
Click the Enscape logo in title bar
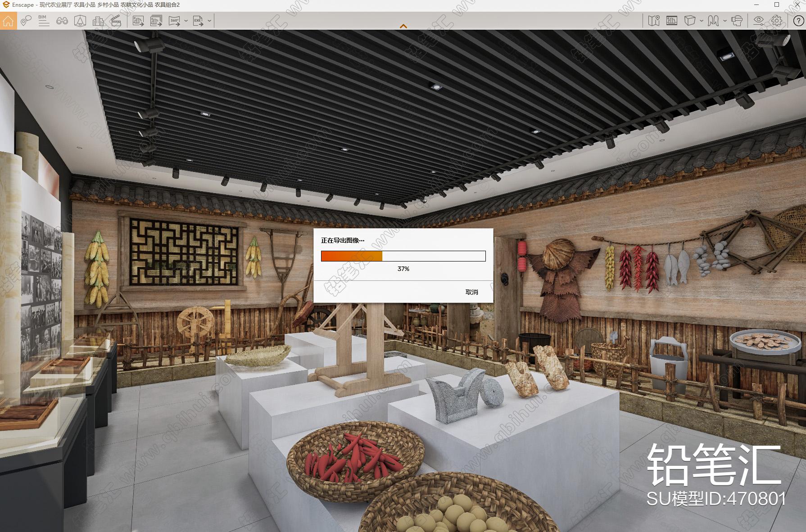tap(6, 5)
